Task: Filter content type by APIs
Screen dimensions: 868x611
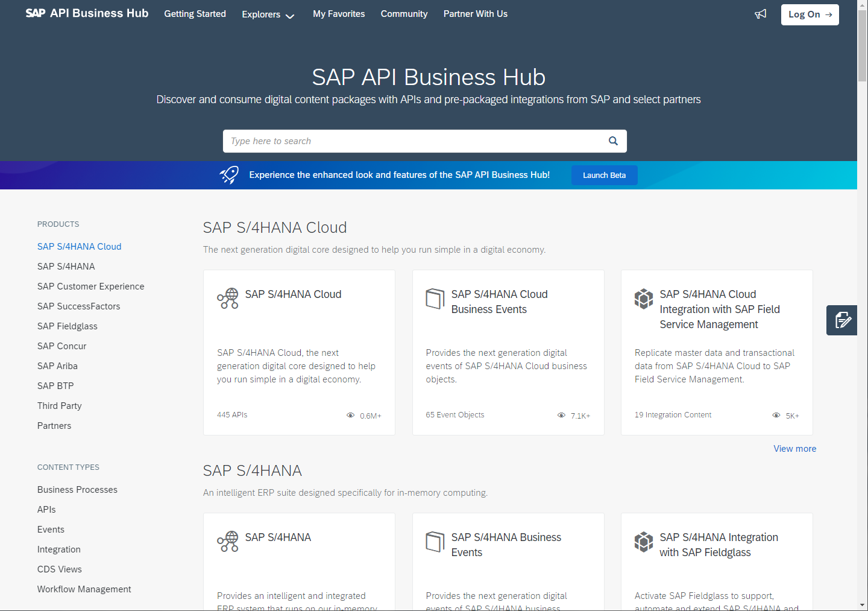Action: 46,510
